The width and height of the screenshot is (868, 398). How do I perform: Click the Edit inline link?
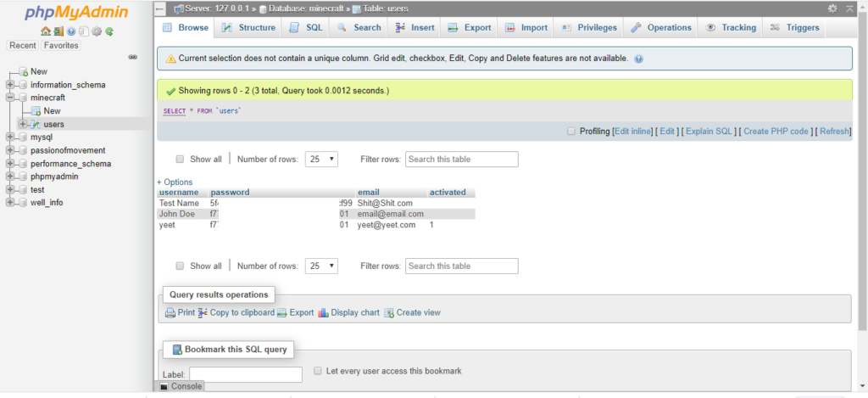(x=634, y=132)
